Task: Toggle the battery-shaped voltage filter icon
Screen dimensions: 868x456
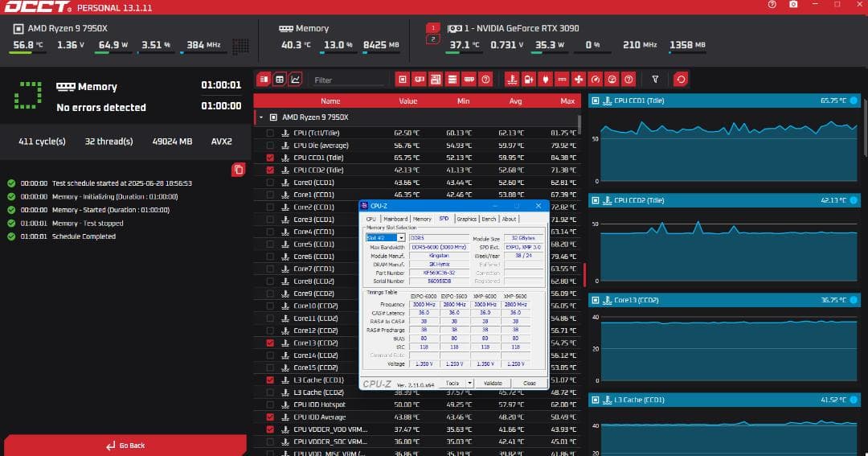Action: tap(529, 80)
